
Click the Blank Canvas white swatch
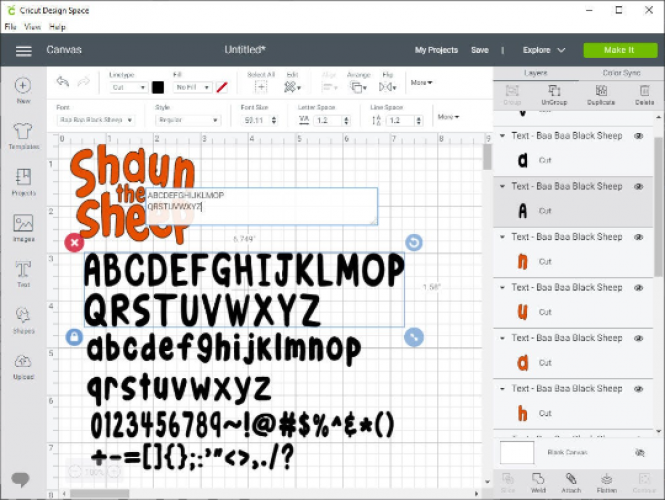[x=517, y=453]
